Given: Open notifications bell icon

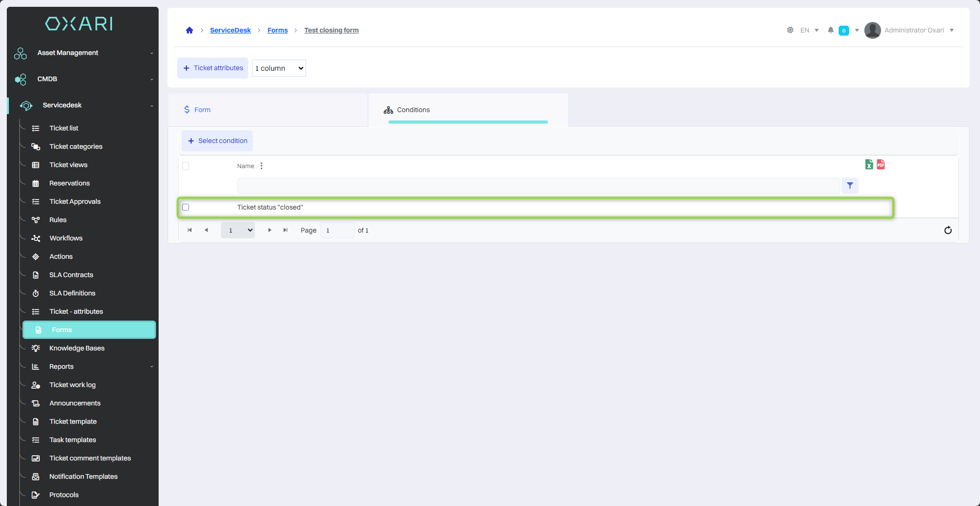Looking at the screenshot, I should pyautogui.click(x=830, y=30).
